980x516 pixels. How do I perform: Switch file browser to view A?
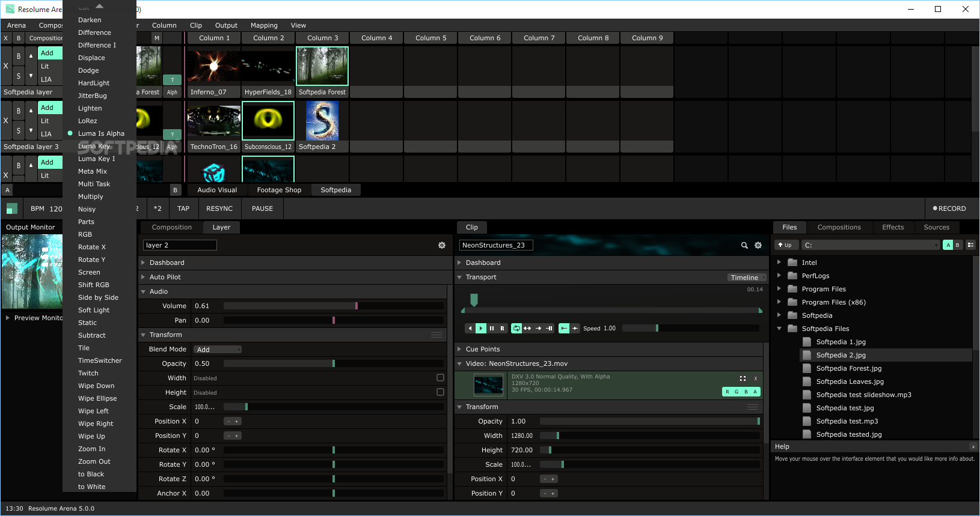[x=948, y=245]
